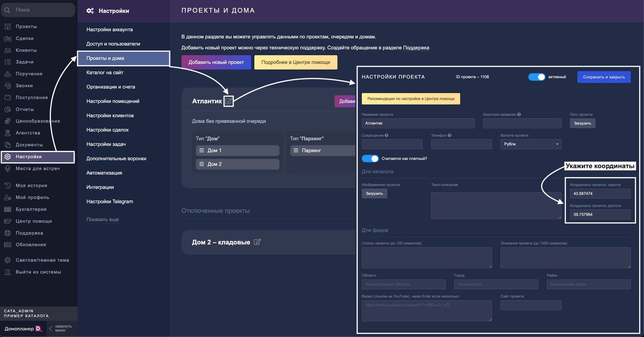Click the search magnifier icon

tap(7, 10)
